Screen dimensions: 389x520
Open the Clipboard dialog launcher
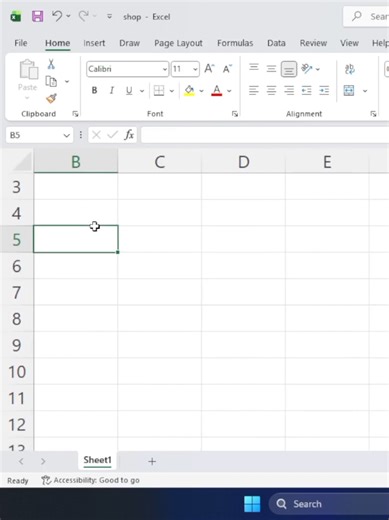[75, 114]
